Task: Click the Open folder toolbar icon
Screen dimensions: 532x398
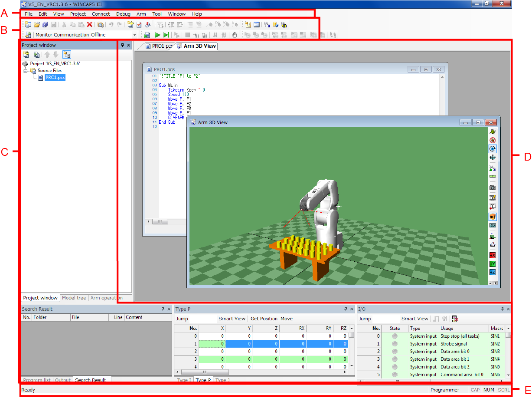Action: (37, 25)
